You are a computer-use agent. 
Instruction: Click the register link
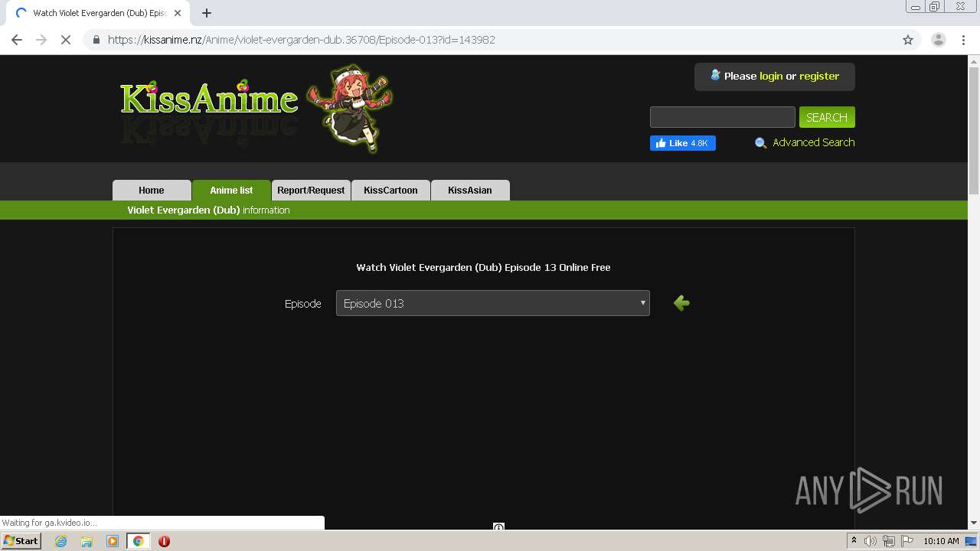point(819,76)
